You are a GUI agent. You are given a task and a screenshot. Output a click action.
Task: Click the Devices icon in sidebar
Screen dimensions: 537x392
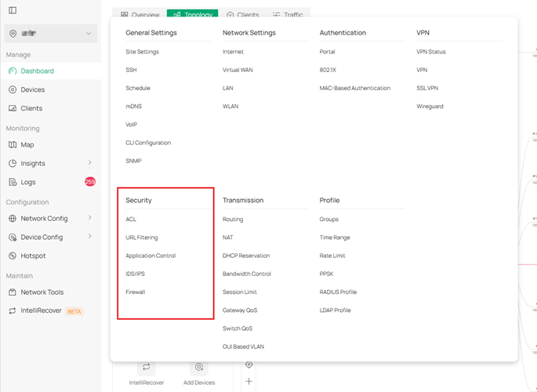tap(13, 89)
